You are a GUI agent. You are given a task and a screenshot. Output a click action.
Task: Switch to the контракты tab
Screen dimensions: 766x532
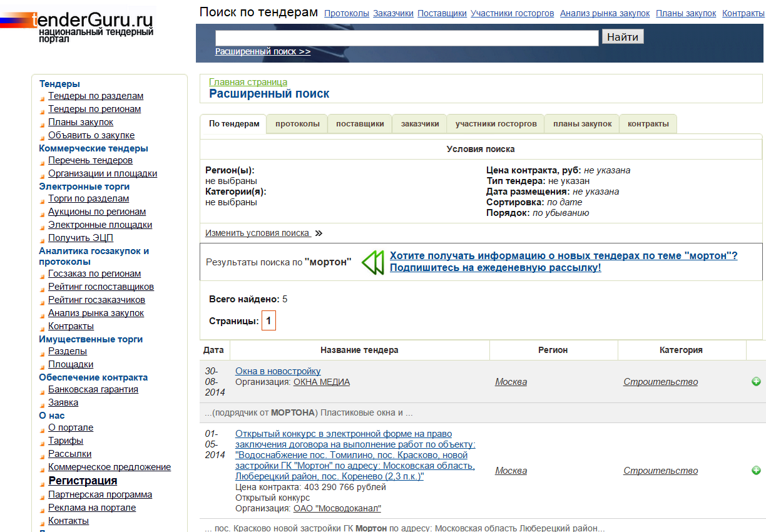coord(648,124)
